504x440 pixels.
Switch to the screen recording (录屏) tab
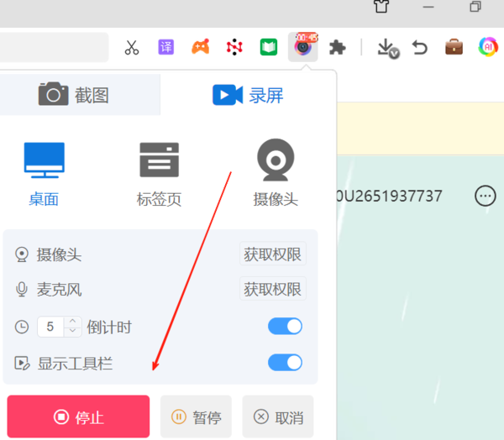(248, 95)
